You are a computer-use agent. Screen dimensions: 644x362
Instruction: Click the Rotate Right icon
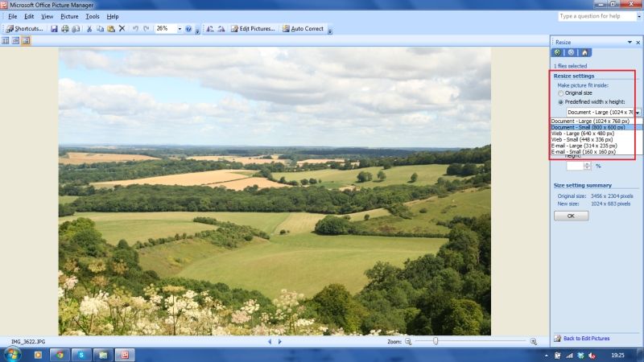[x=221, y=29]
